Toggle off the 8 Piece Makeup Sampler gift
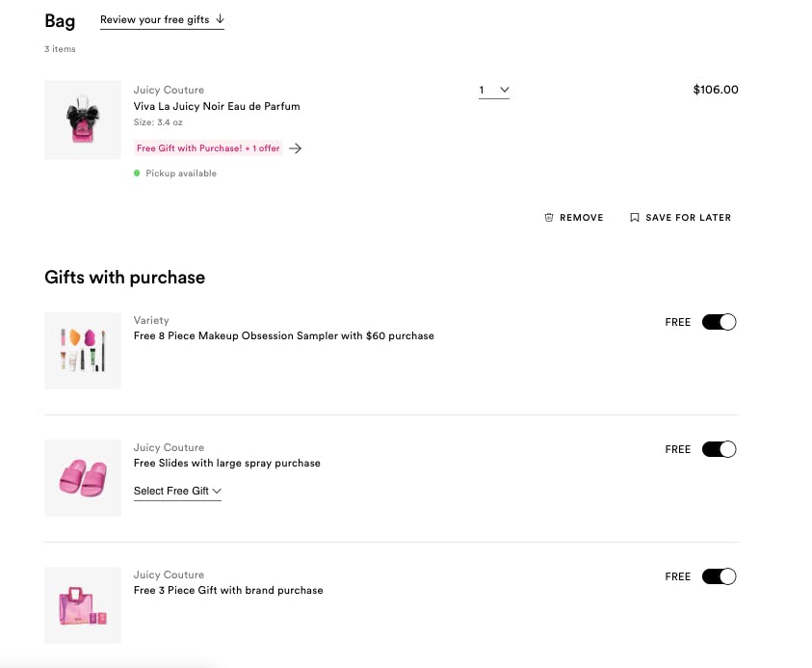 pos(719,322)
